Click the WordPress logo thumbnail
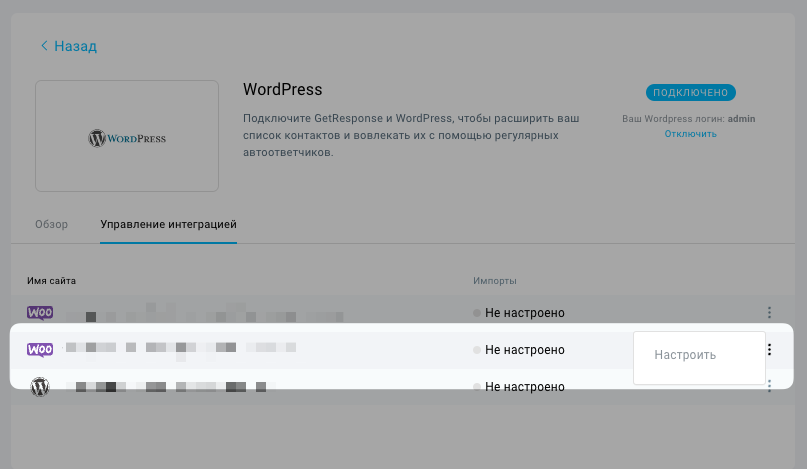This screenshot has width=807, height=469. 127,136
